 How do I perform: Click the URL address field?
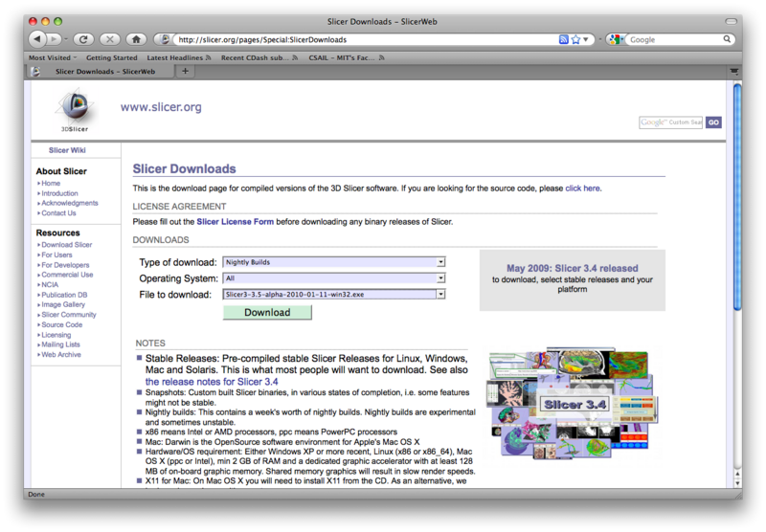pyautogui.click(x=367, y=39)
